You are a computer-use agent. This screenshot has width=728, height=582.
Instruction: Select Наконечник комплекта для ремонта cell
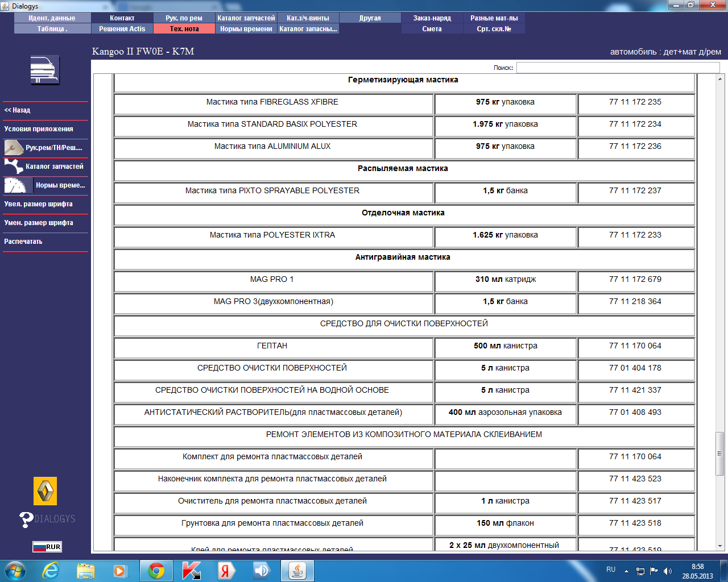(x=273, y=480)
